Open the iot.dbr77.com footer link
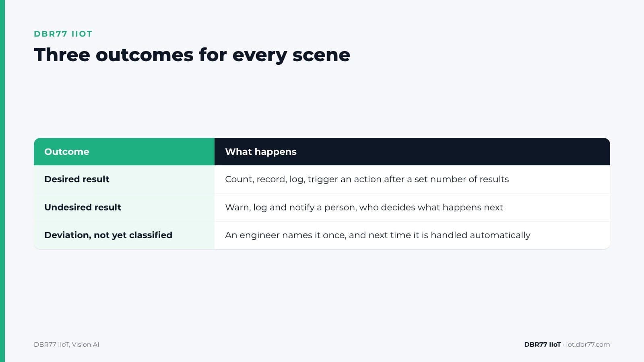This screenshot has width=644, height=362. [x=588, y=344]
